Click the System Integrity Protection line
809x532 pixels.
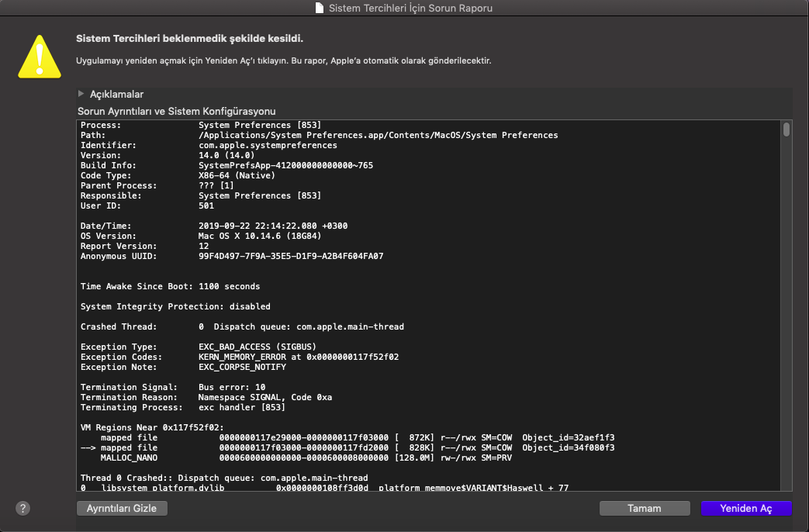click(175, 306)
